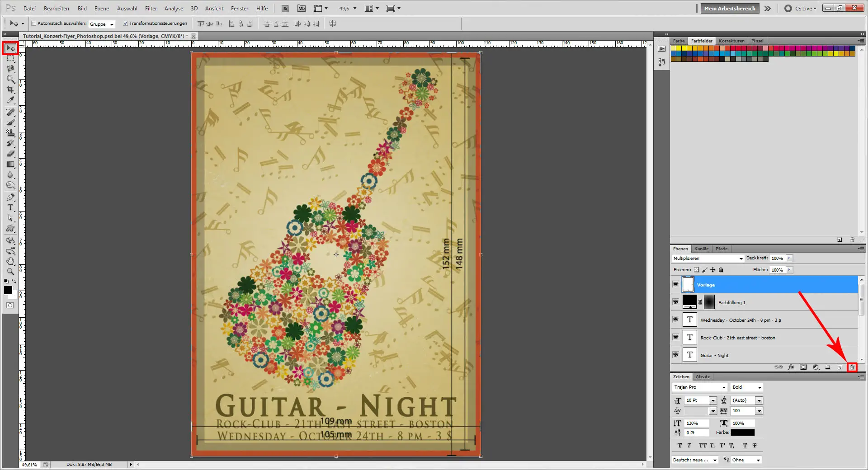Open layer styles via fx icon
Screen dimensions: 868x470
coord(792,367)
